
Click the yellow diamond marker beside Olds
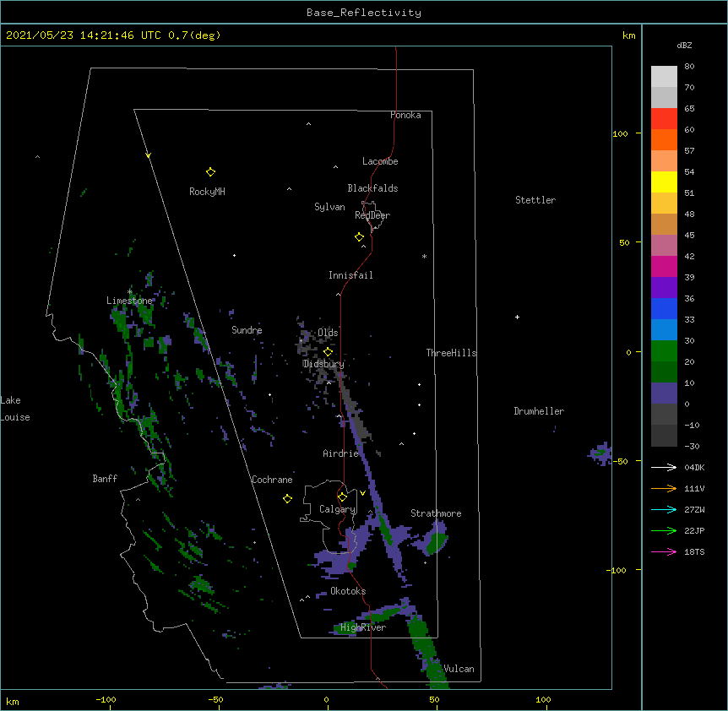point(328,352)
